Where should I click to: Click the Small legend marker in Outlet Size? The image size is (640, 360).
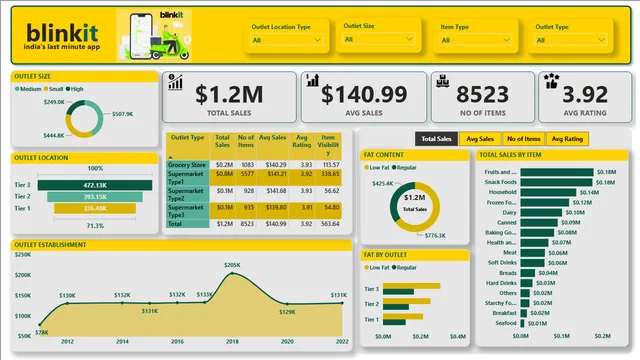(46, 89)
